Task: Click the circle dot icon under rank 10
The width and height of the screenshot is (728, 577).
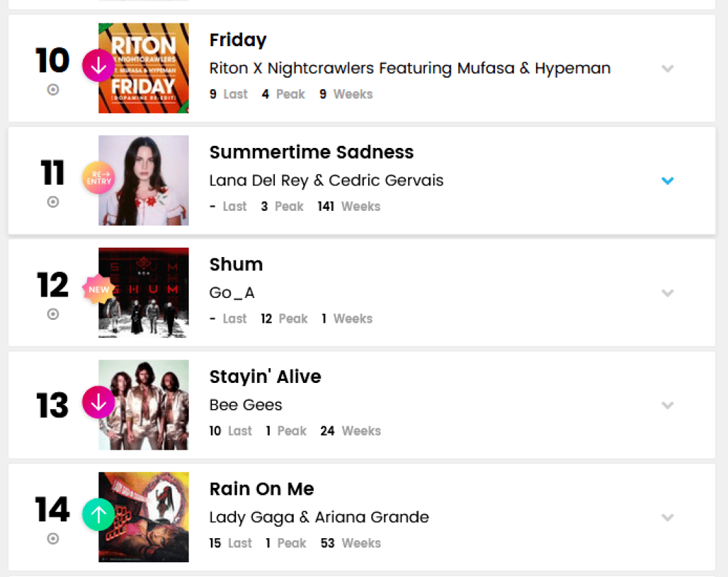Action: [x=53, y=90]
